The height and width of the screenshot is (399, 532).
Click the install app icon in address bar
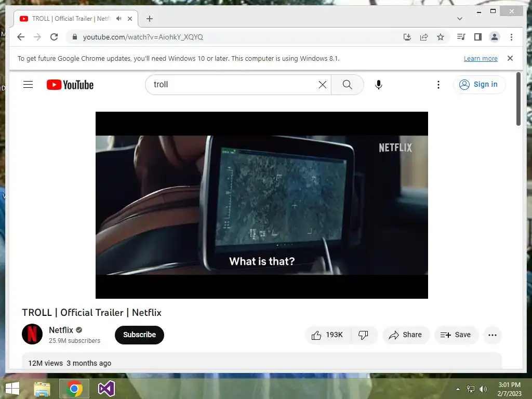click(407, 37)
